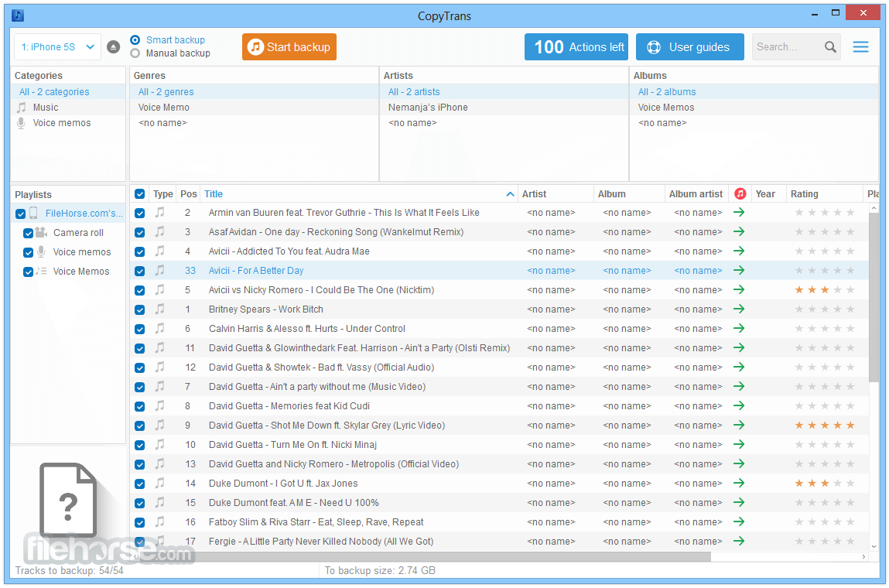Click the music note icon in Categories Music
889x588 pixels.
(22, 108)
